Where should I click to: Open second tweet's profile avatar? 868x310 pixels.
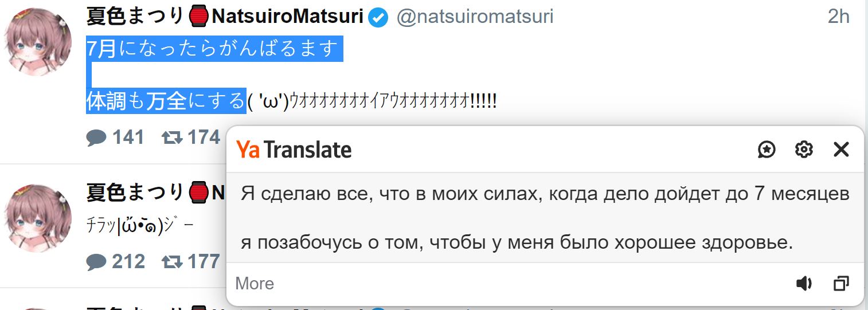(38, 218)
